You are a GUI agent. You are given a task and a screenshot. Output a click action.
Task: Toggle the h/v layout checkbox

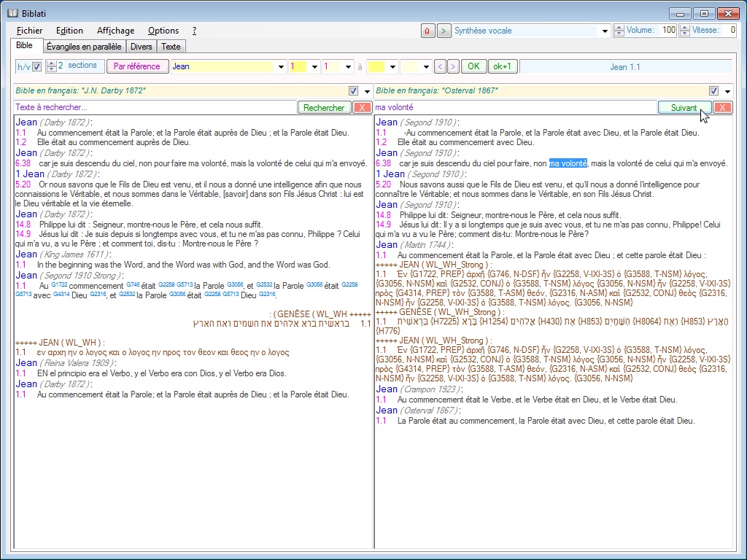point(36,66)
